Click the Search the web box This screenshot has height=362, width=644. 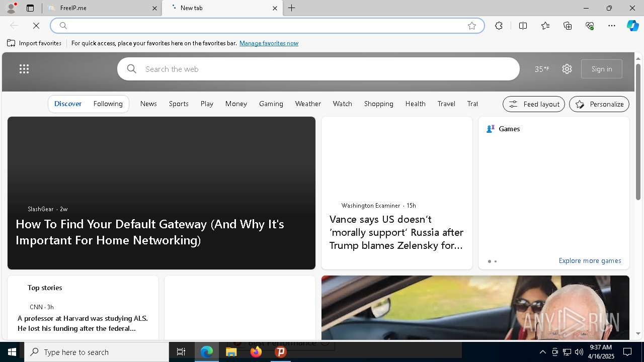coord(318,69)
